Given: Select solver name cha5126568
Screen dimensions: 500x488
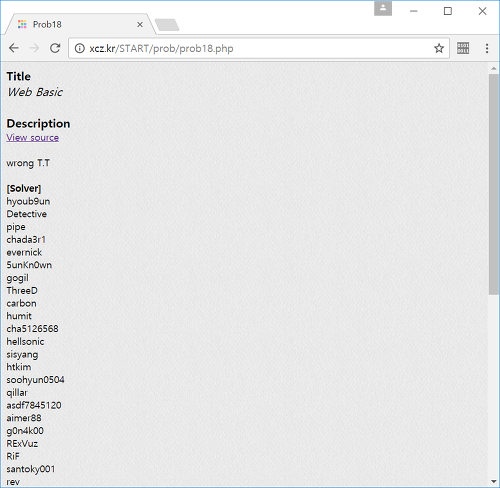Looking at the screenshot, I should pos(32,329).
